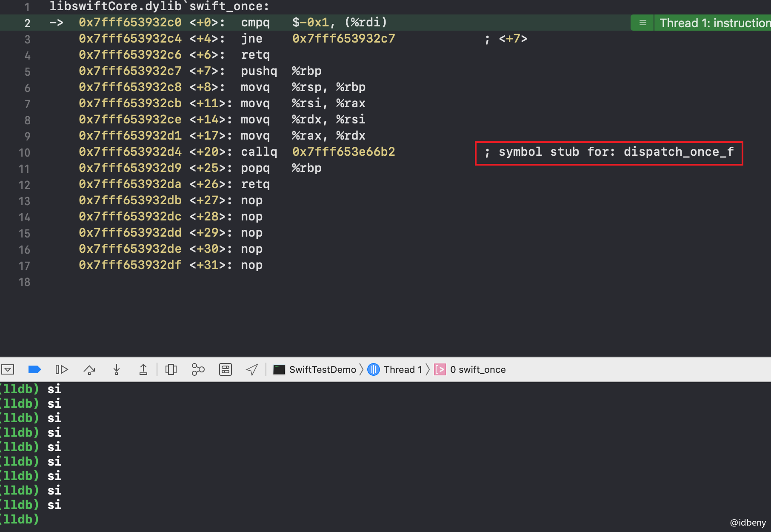Image resolution: width=771 pixels, height=532 pixels.
Task: Open the Debug Memory Graph tool
Action: tap(198, 369)
